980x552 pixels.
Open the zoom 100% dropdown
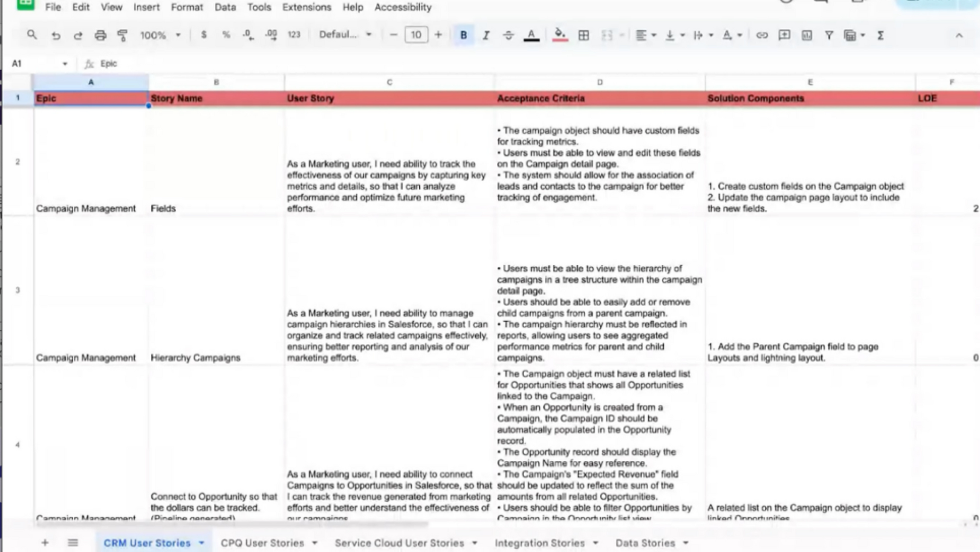point(161,35)
